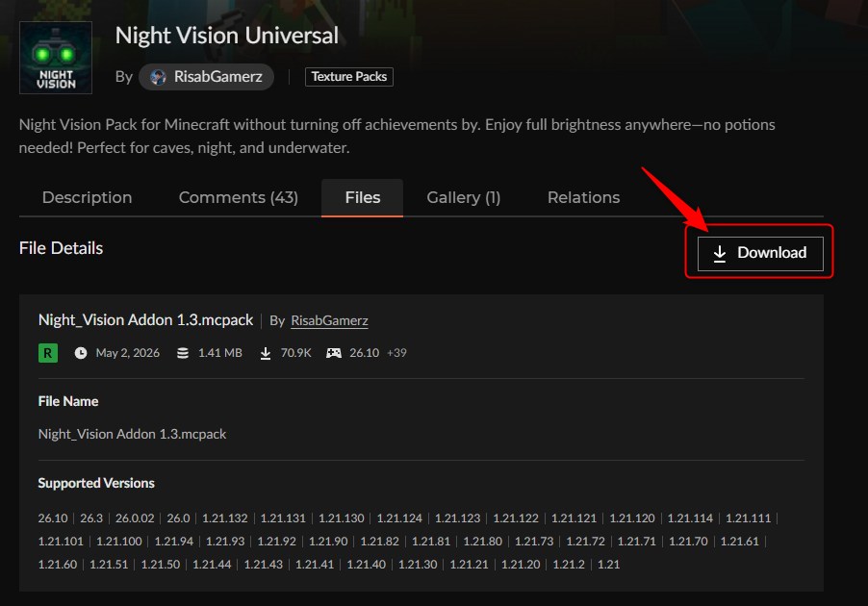This screenshot has height=606, width=868.
Task: Click the game controller version icon
Action: click(334, 353)
